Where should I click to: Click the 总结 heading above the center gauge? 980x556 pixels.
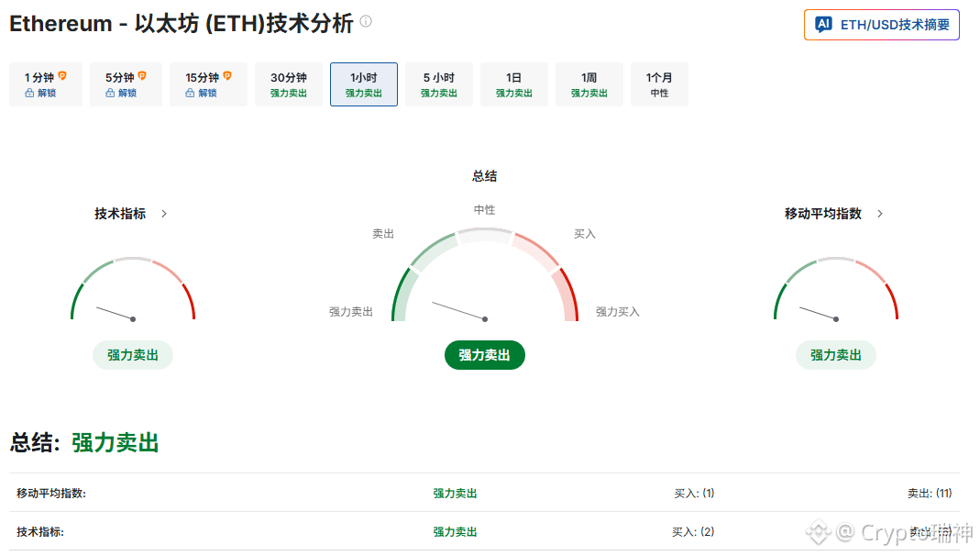click(484, 176)
